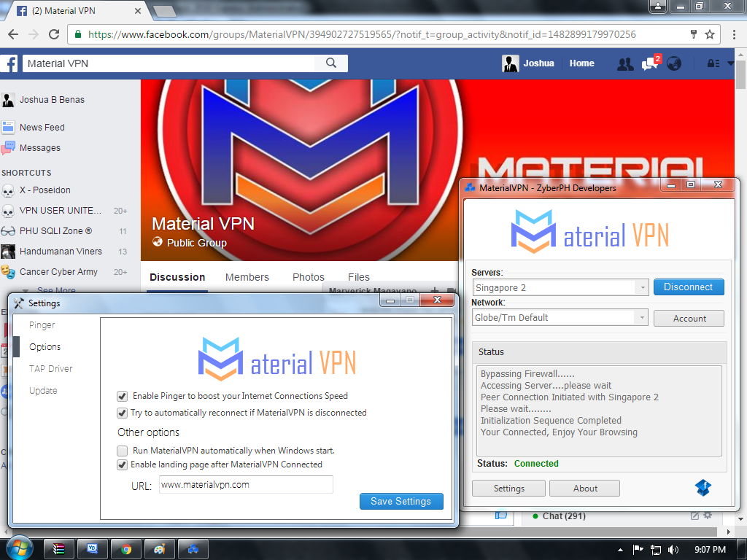Open WinRAR taskbar icon
This screenshot has width=747, height=560.
coord(59,550)
